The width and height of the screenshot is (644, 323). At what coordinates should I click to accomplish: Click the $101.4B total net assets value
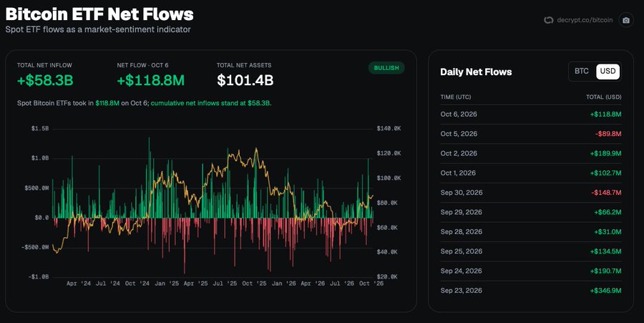245,80
